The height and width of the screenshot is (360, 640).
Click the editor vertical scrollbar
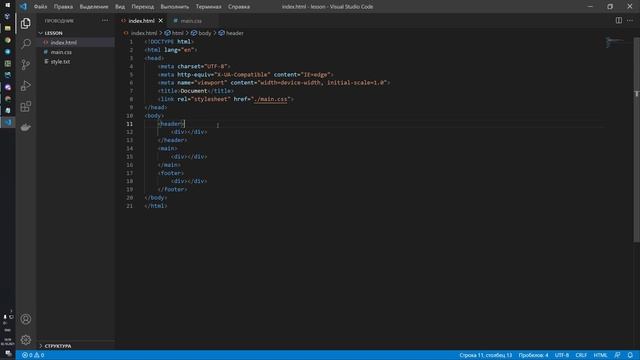636,139
